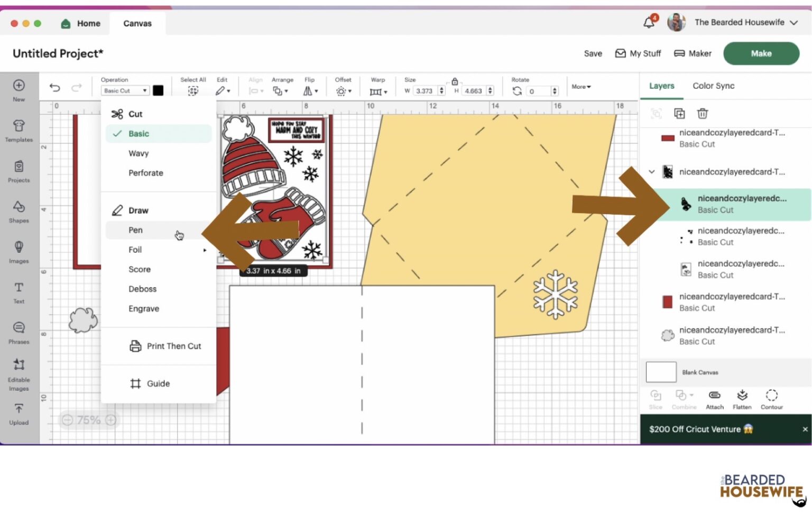Collapse the niceandcozylayeredcard group chevron
The width and height of the screenshot is (812, 516).
(x=652, y=172)
